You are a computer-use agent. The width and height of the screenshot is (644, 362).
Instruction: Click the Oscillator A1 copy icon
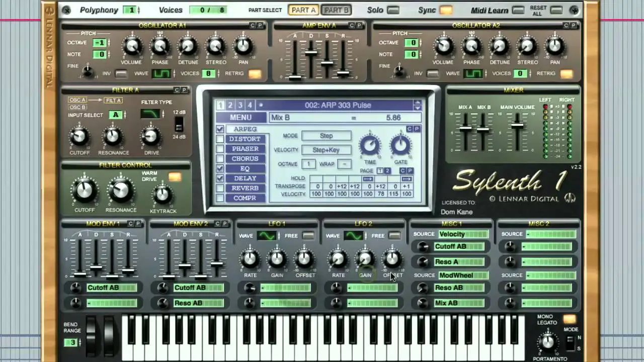(253, 26)
